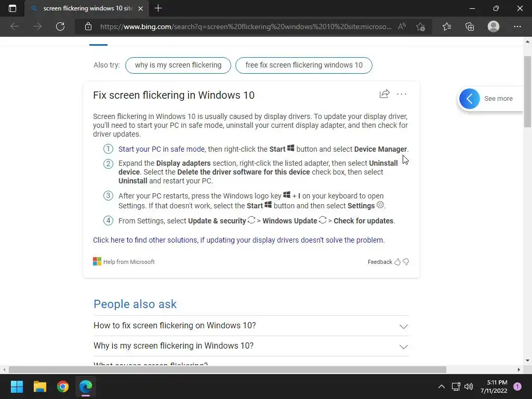This screenshot has height=399, width=532.
Task: Show hidden system tray icons
Action: [442, 387]
